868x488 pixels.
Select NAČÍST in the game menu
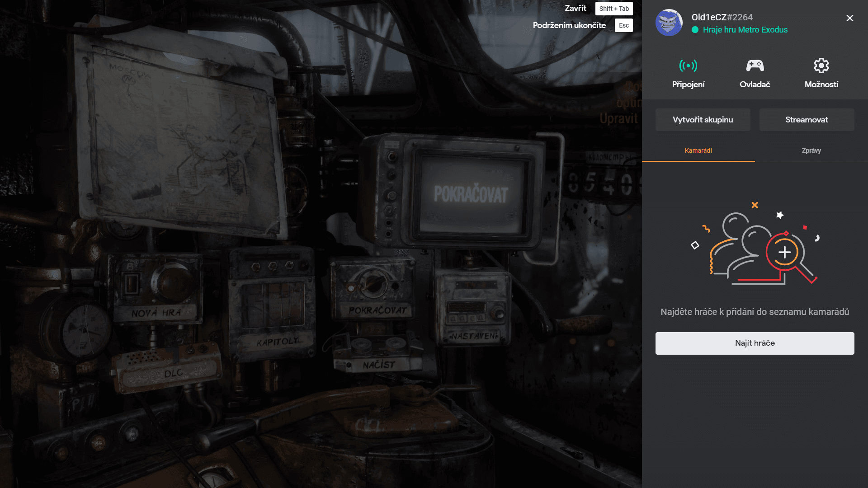[378, 365]
